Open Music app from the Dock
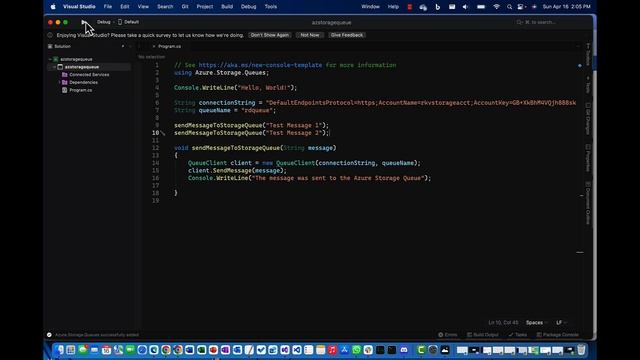640x360 pixels. 332,350
